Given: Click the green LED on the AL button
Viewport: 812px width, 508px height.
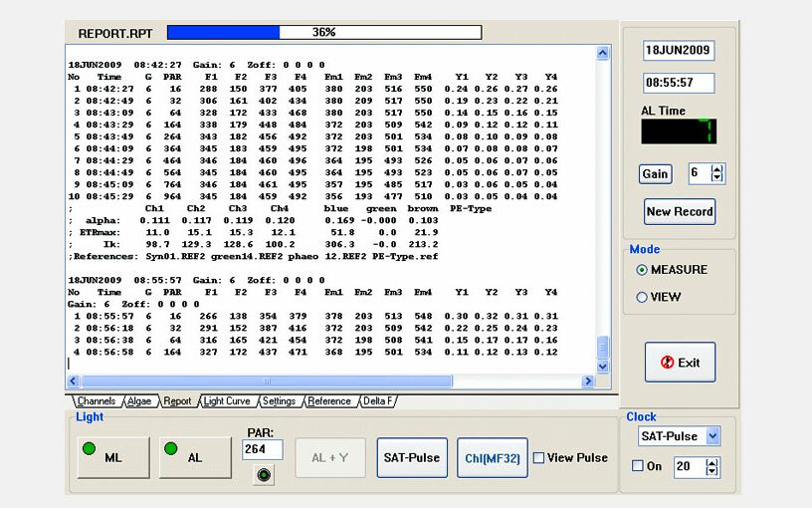Looking at the screenshot, I should coord(171,449).
